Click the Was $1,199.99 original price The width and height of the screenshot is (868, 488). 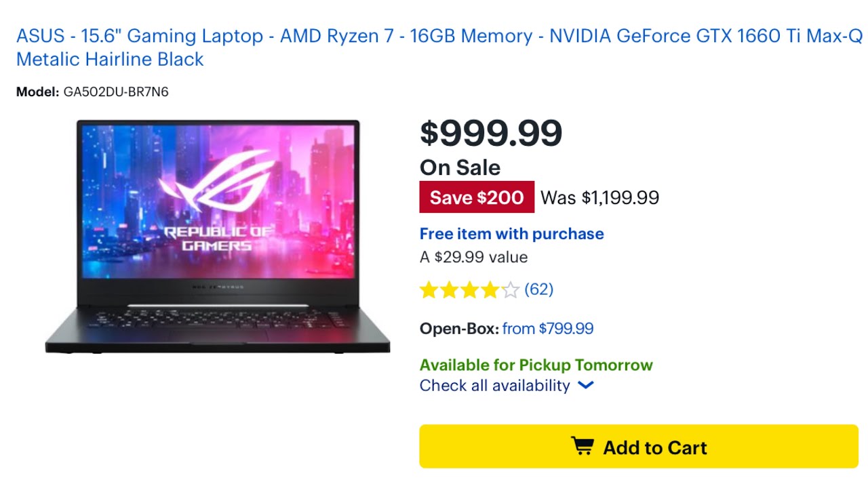(x=600, y=197)
